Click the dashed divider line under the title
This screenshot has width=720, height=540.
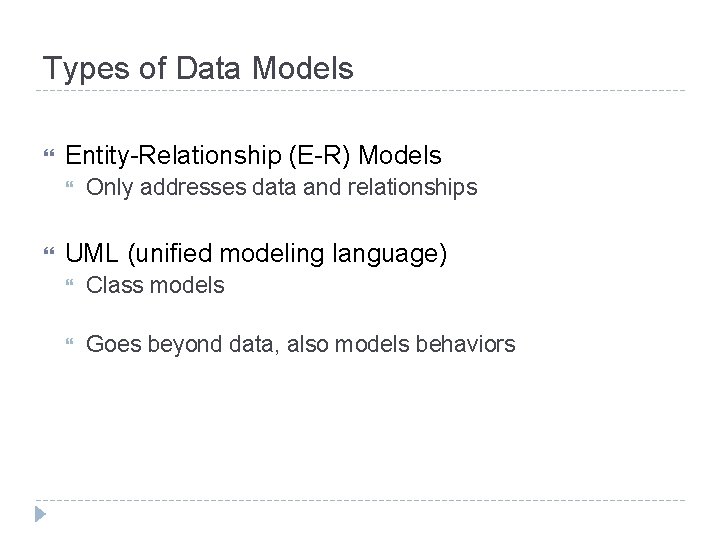360,91
